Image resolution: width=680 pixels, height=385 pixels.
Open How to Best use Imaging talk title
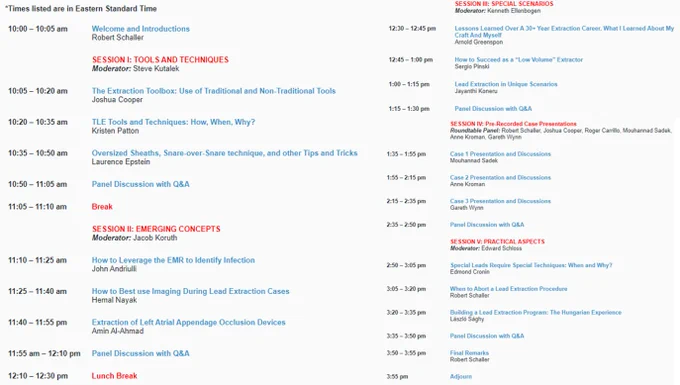click(190, 291)
